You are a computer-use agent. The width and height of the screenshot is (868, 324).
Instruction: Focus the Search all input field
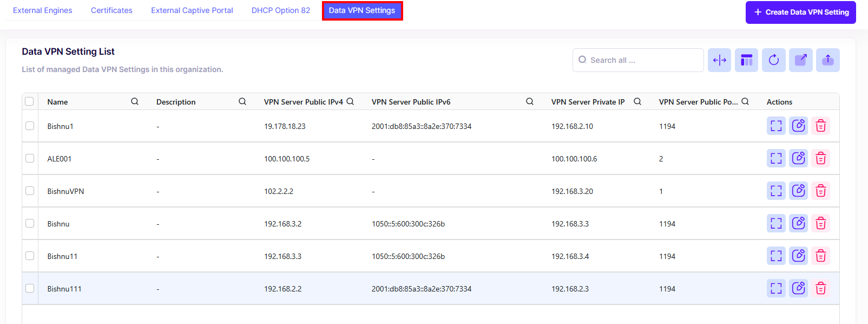[638, 60]
